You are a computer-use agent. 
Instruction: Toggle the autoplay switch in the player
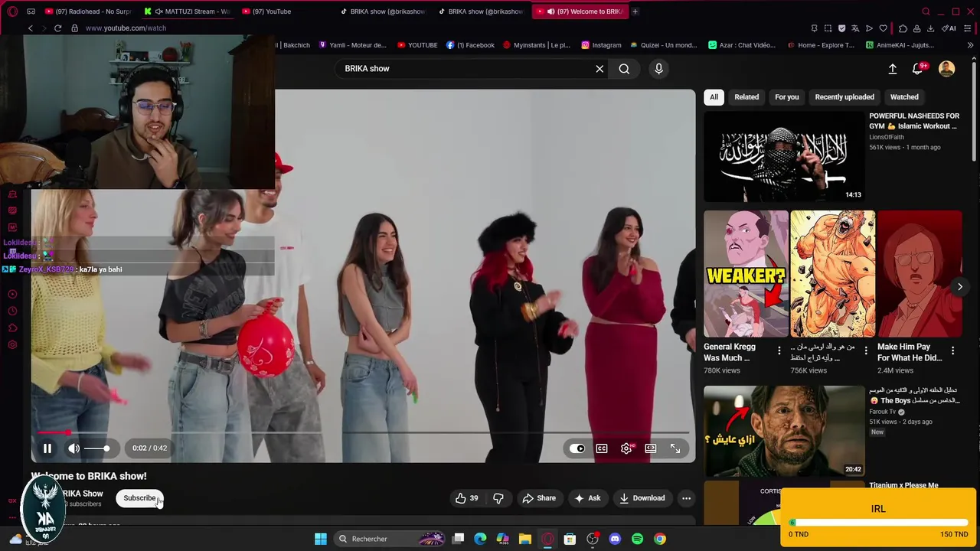click(x=577, y=448)
